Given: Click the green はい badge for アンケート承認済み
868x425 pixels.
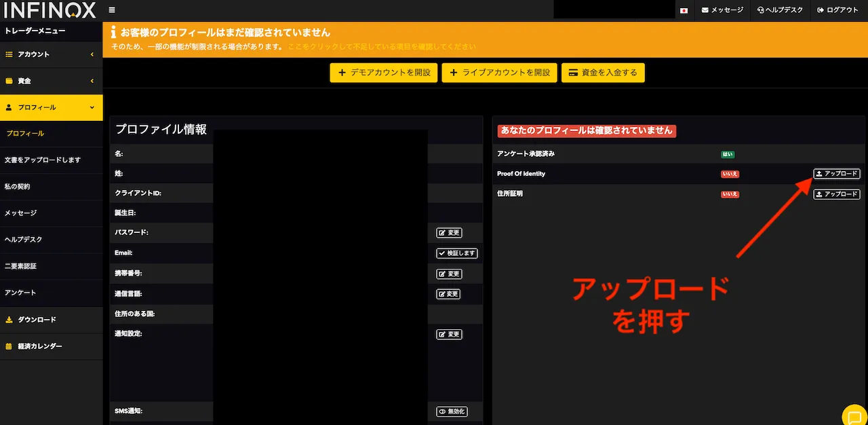Looking at the screenshot, I should (728, 154).
